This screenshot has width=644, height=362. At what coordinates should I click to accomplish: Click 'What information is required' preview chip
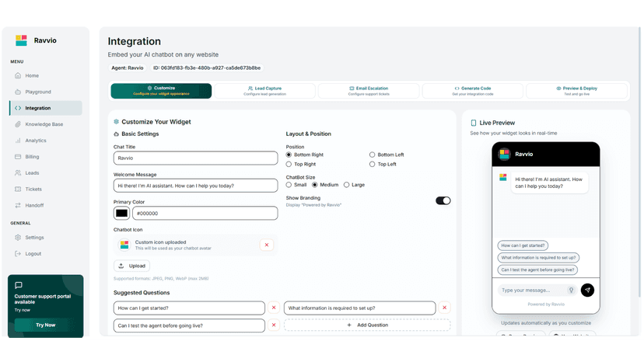tap(538, 258)
